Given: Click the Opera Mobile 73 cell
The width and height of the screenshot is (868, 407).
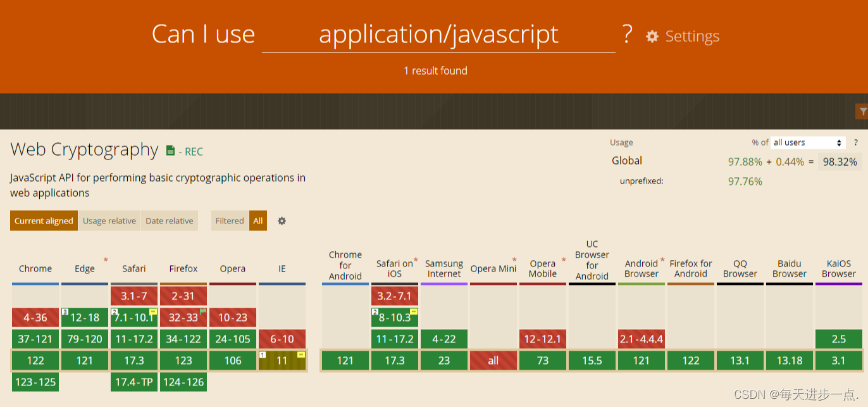Looking at the screenshot, I should 543,360.
